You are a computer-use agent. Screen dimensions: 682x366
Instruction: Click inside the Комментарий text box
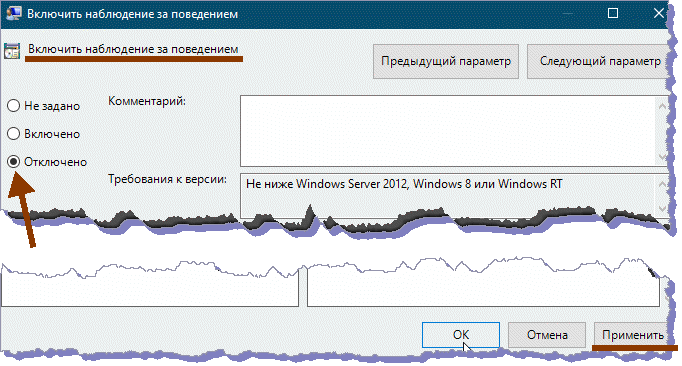click(448, 131)
